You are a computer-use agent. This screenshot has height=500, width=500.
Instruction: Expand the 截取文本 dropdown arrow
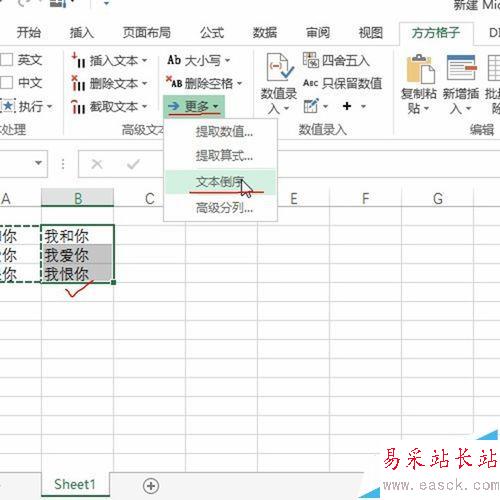click(x=144, y=107)
